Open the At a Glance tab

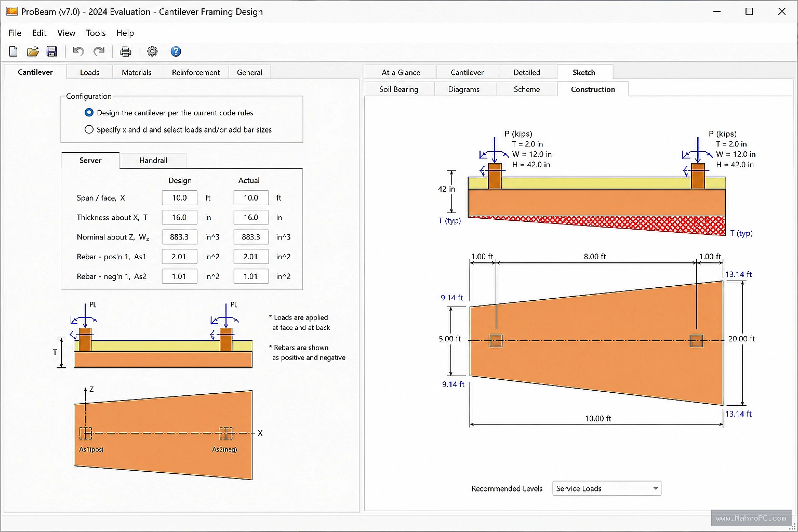click(401, 72)
